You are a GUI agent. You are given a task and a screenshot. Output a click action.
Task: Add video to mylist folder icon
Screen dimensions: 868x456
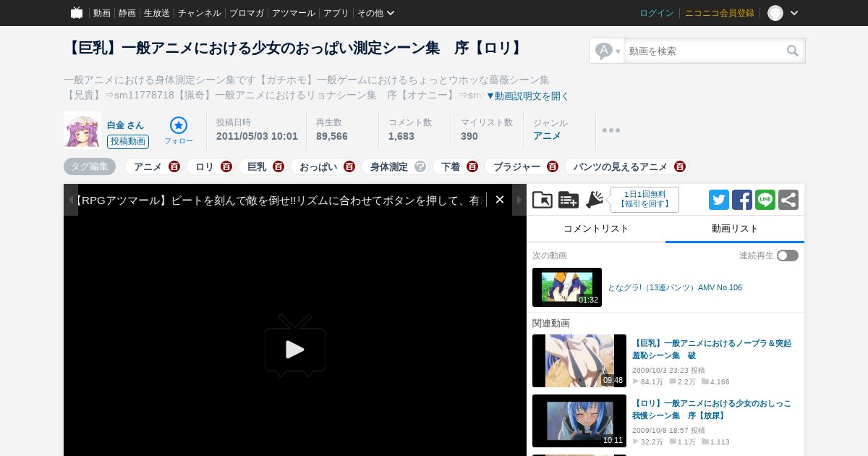[542, 200]
